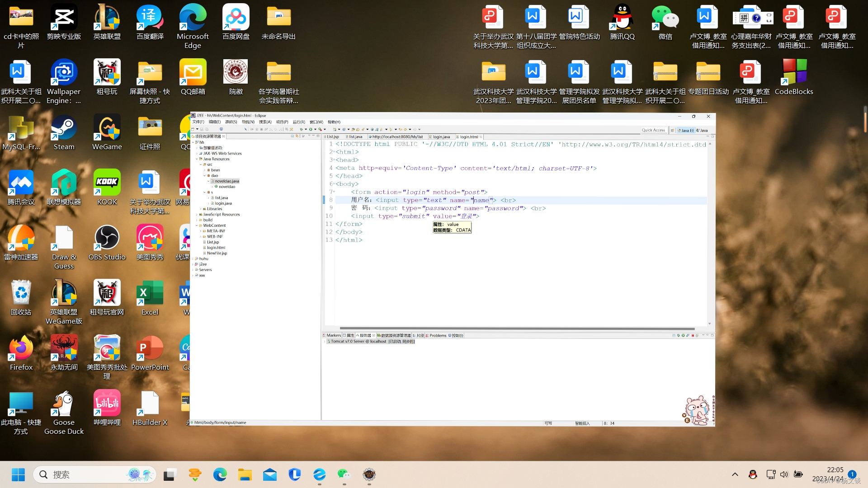
Task: Stop the server with red square icon
Action: [x=693, y=335]
